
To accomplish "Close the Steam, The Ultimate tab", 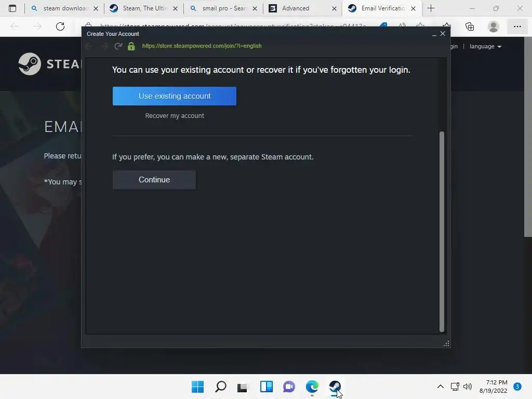I will 176,8.
